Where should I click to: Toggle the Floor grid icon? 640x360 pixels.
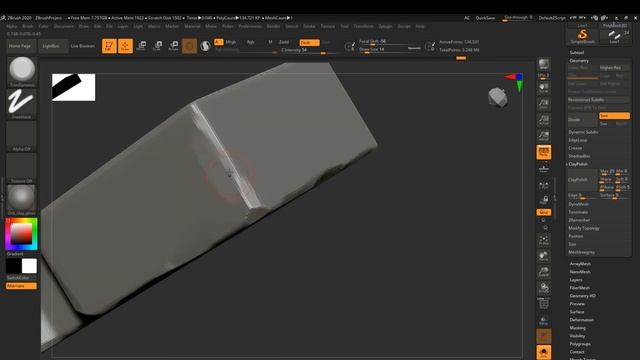[544, 168]
